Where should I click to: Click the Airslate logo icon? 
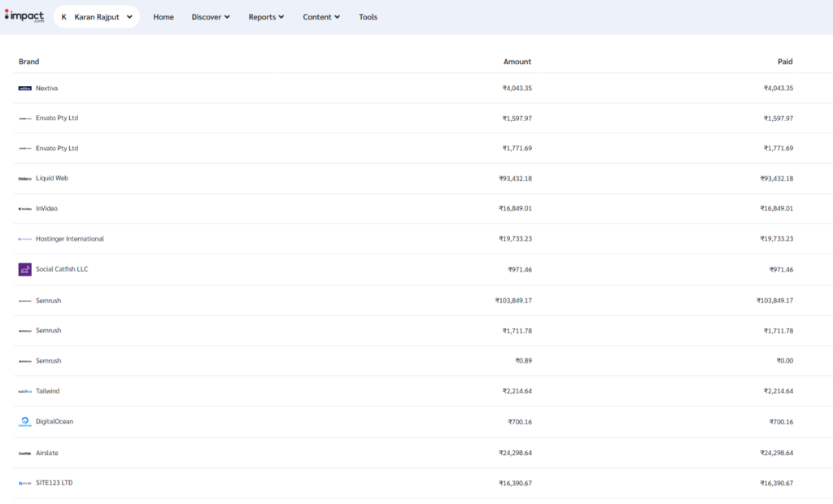[25, 453]
